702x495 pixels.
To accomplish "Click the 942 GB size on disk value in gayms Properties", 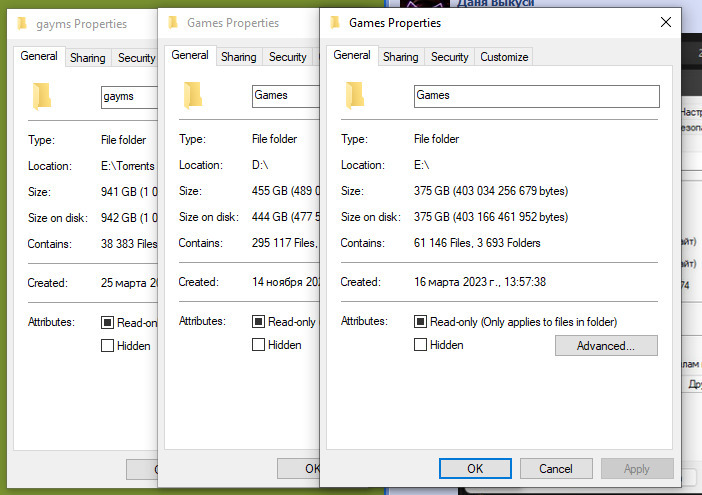I will coord(129,218).
